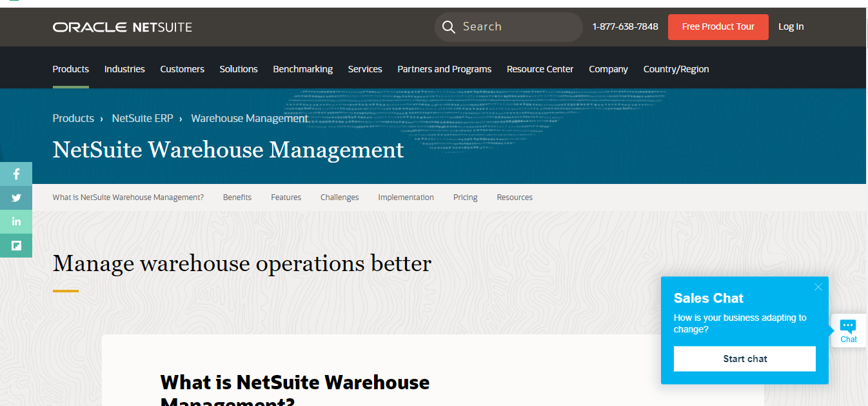
Task: Share page on LinkedIn
Action: click(16, 221)
